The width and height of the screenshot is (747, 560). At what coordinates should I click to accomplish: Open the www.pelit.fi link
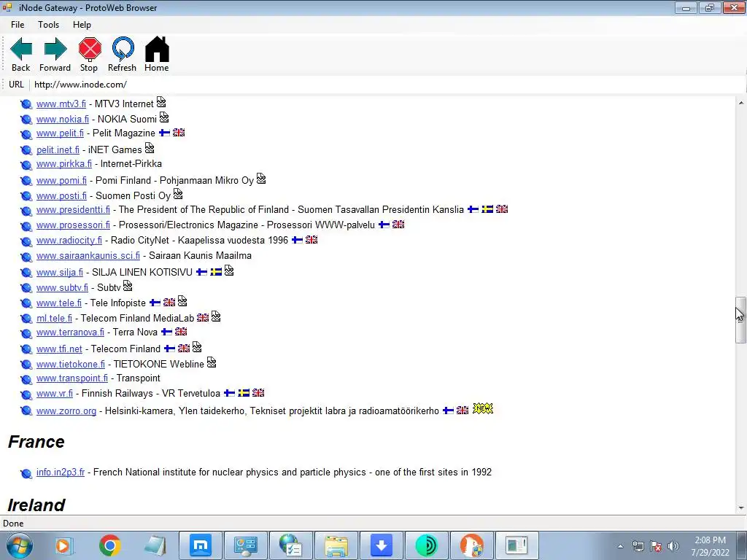tap(60, 133)
